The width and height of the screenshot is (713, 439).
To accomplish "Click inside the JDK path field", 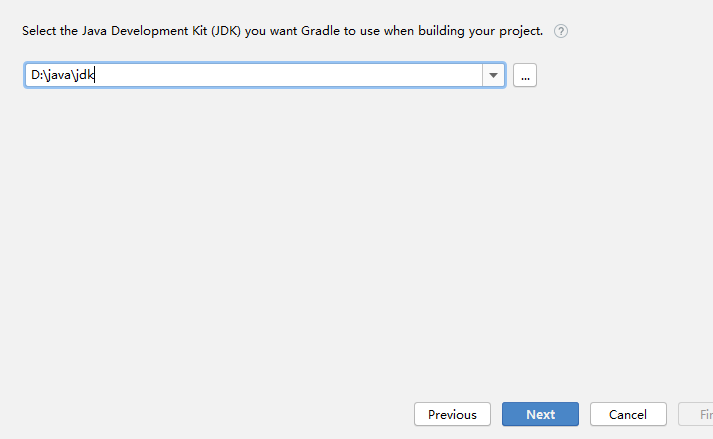I will [250, 75].
